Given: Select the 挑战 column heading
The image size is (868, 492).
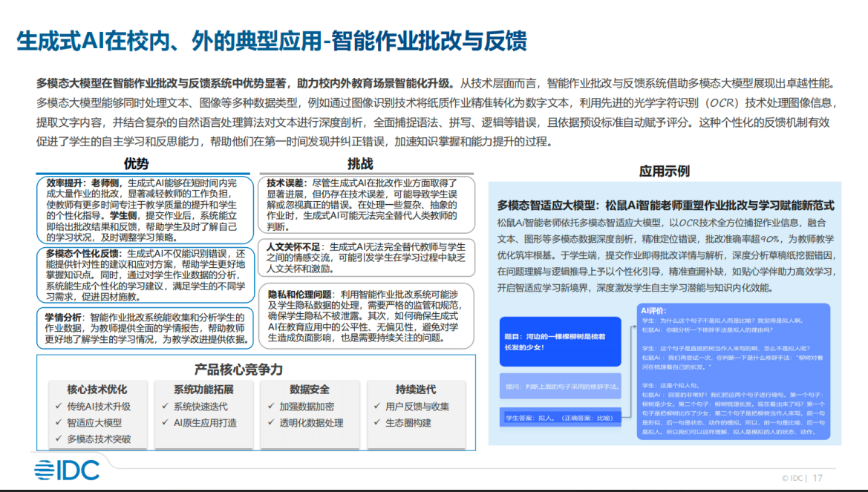Looking at the screenshot, I should pyautogui.click(x=360, y=164).
